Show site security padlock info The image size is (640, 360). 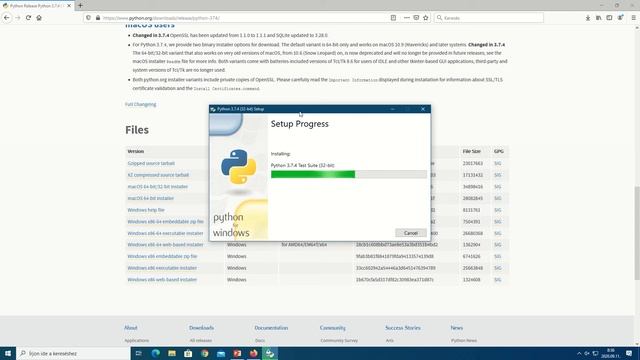pyautogui.click(x=98, y=18)
